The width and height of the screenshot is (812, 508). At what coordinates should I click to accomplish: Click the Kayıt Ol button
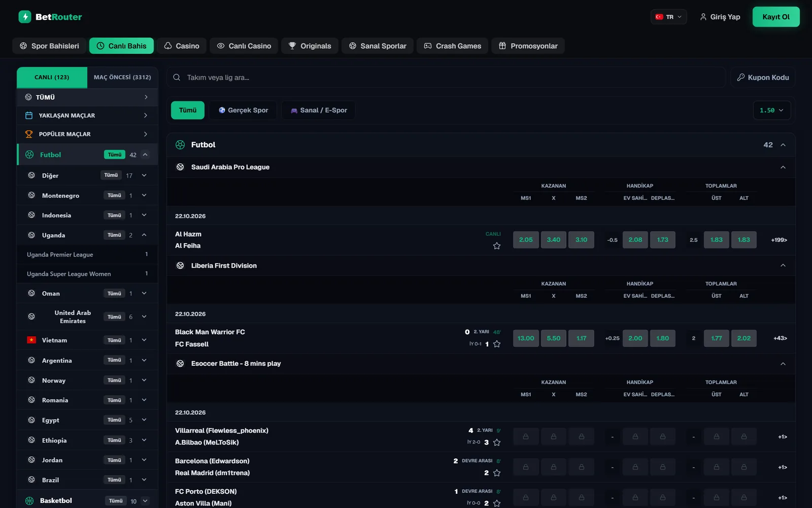(x=776, y=17)
